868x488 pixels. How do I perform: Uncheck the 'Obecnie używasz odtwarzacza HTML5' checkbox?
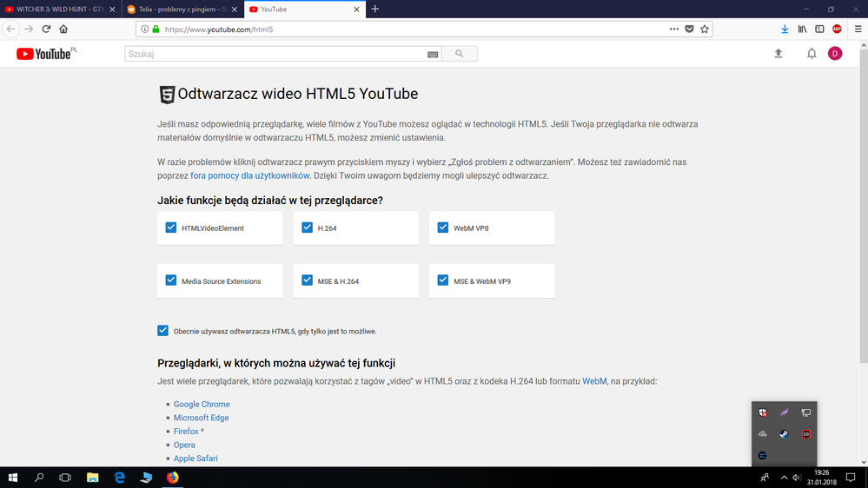(x=162, y=330)
